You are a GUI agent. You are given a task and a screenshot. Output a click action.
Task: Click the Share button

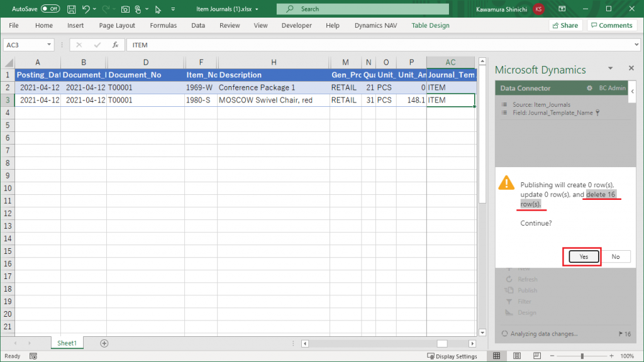click(565, 25)
